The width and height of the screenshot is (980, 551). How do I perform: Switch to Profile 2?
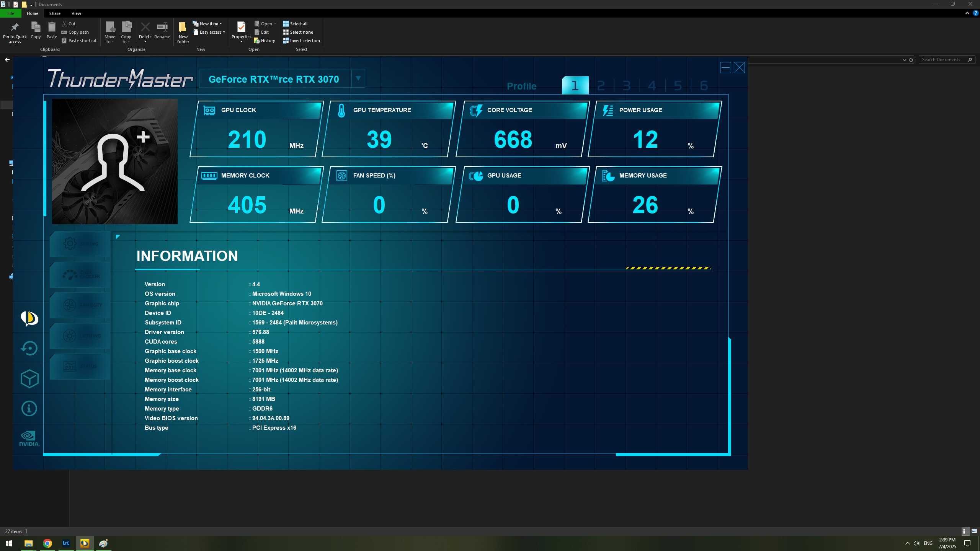coord(601,85)
